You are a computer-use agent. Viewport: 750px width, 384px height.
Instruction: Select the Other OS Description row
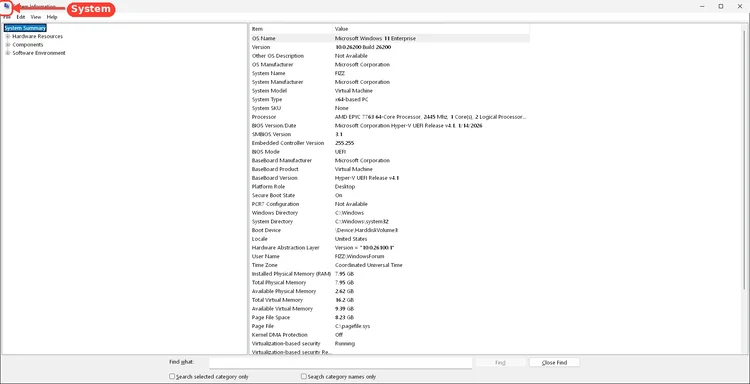pos(390,56)
